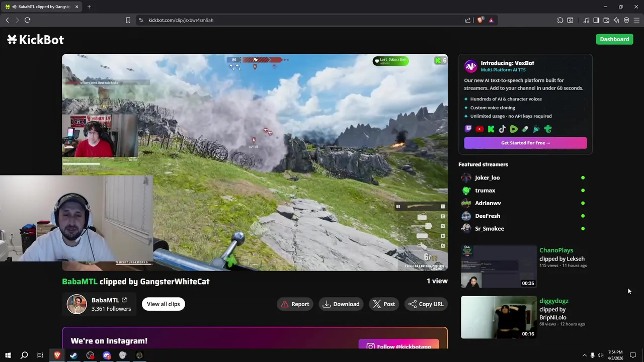Open Brave Wallet
644x362 pixels.
(x=606, y=20)
